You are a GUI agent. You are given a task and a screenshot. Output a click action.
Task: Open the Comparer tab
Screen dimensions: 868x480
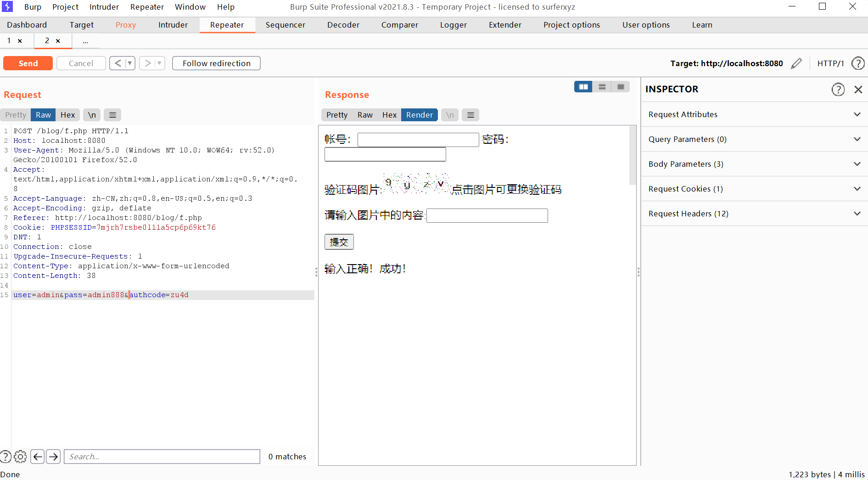[400, 25]
